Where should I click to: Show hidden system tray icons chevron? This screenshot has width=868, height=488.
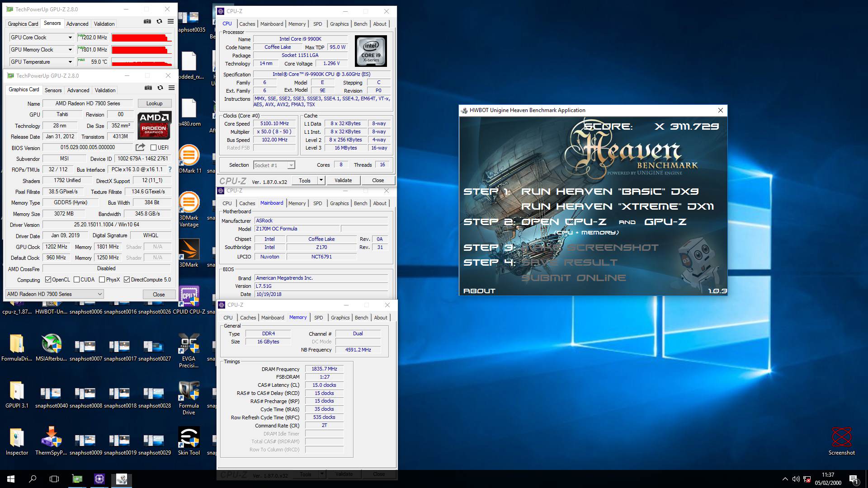tap(784, 479)
